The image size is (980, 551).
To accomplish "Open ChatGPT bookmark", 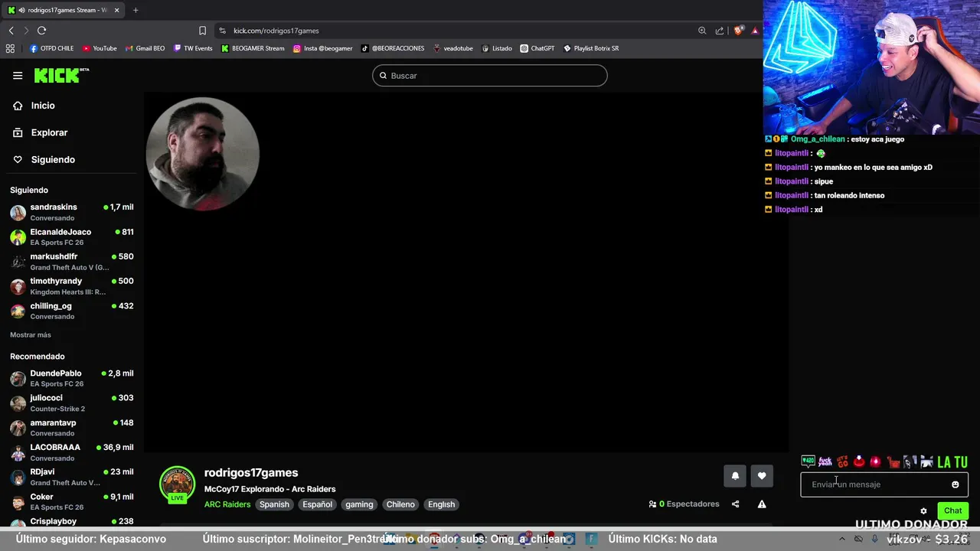I will (537, 48).
